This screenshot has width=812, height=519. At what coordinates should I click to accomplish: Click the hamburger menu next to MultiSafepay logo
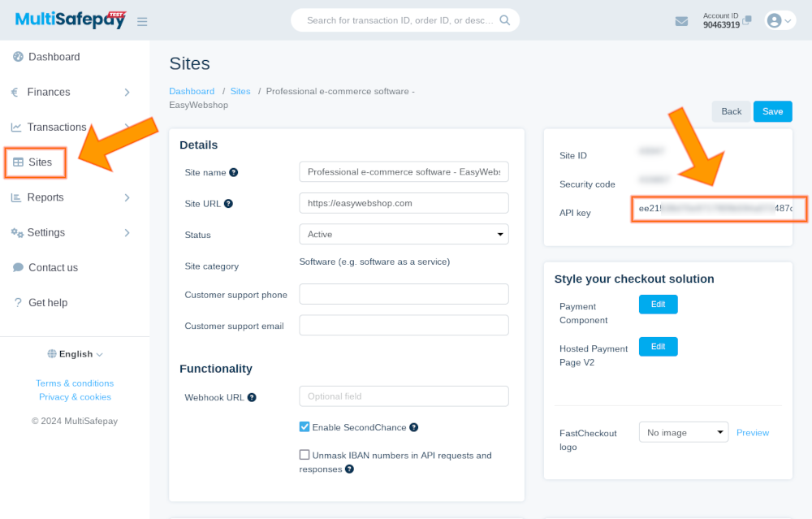142,20
